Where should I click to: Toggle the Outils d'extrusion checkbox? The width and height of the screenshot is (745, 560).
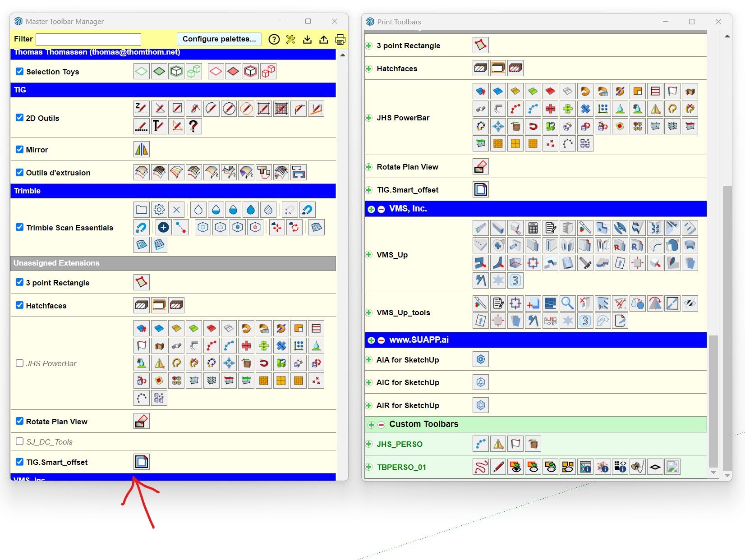pyautogui.click(x=19, y=172)
